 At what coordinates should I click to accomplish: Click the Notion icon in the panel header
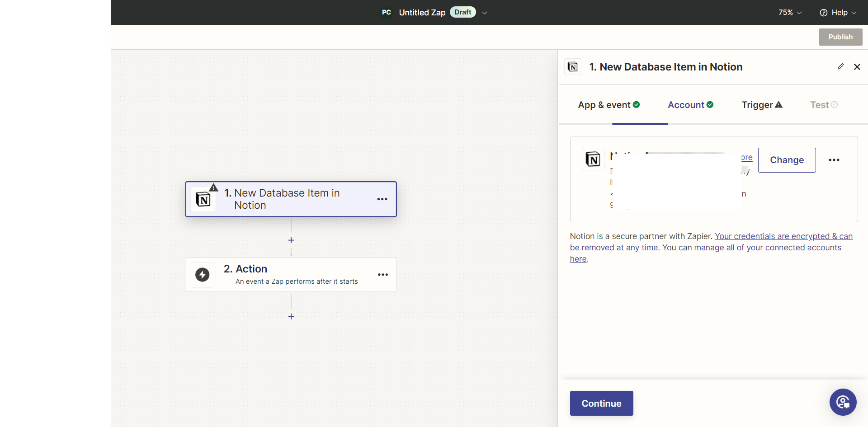(573, 67)
